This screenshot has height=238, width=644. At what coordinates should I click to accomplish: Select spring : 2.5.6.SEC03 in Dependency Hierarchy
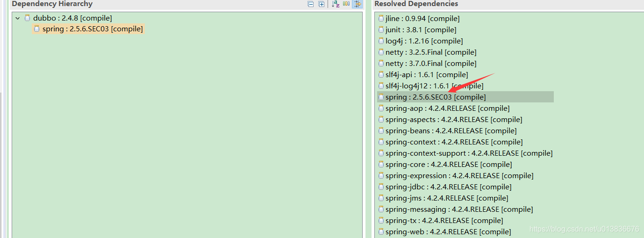(x=92, y=29)
